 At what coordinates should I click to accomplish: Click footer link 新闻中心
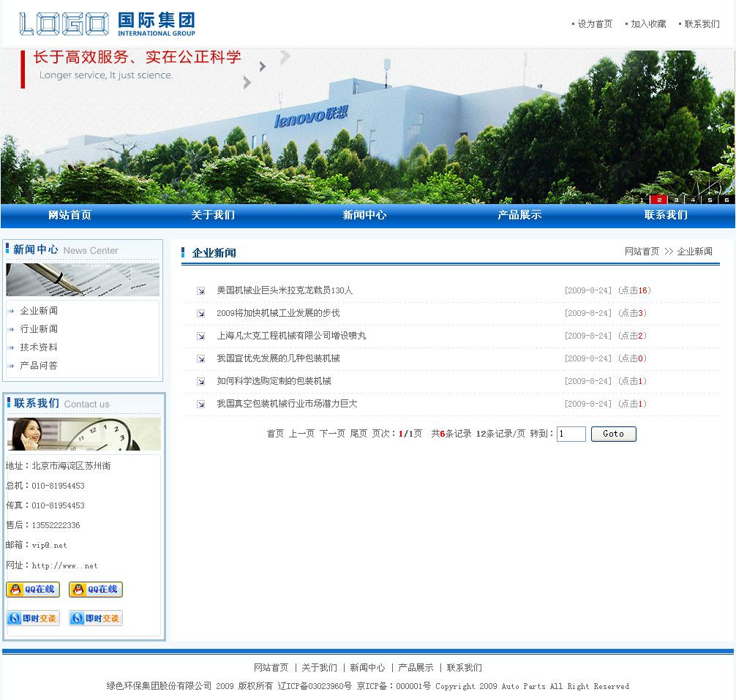(x=367, y=668)
